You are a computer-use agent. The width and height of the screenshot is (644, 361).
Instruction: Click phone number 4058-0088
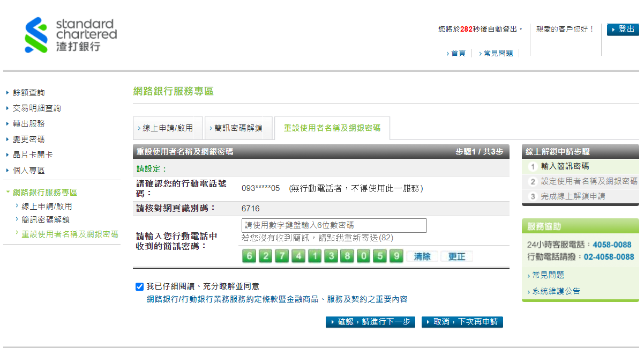(612, 245)
